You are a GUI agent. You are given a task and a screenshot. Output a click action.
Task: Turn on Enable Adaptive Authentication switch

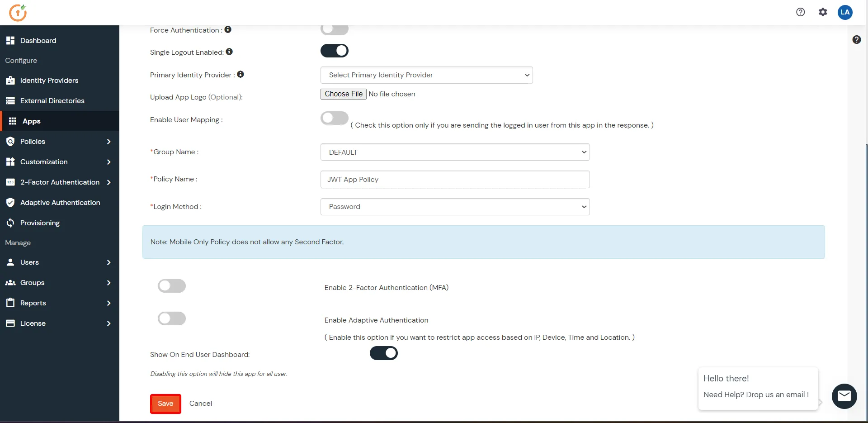[x=172, y=318]
